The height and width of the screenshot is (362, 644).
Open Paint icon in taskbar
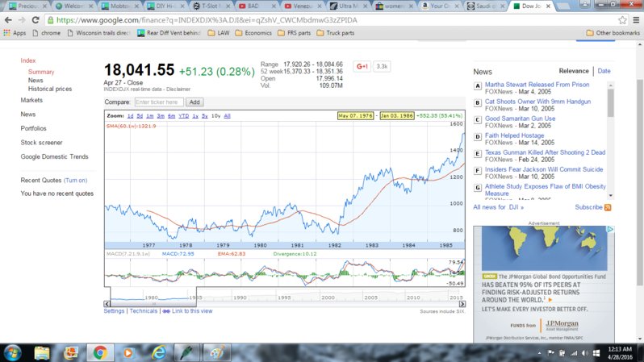click(x=216, y=352)
